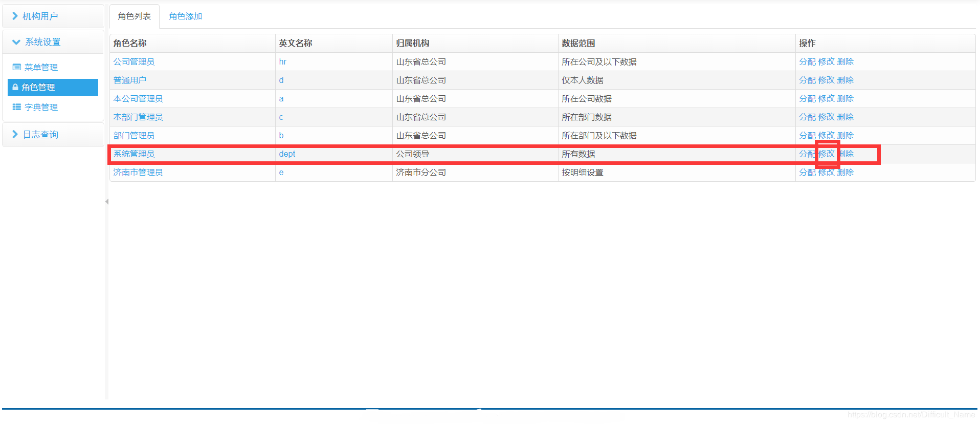Open the 济南市管理员 role link
Image resolution: width=980 pixels, height=424 pixels.
click(x=138, y=172)
